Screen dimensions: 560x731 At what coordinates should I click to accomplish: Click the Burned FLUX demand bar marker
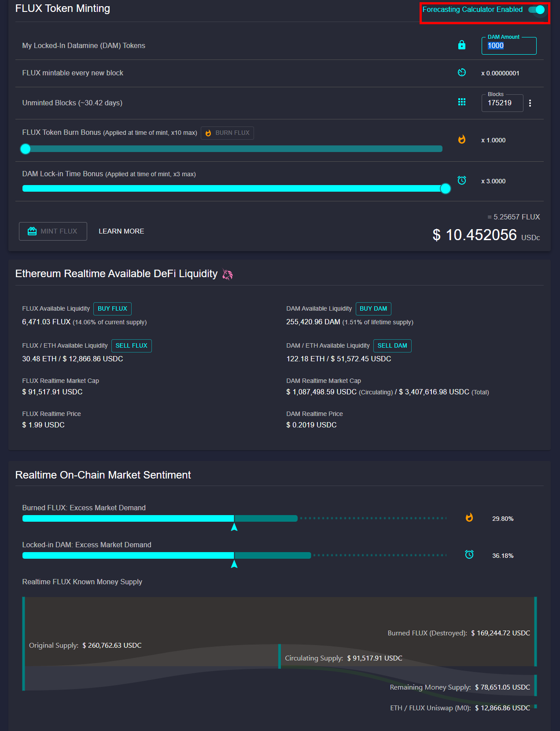[234, 527]
